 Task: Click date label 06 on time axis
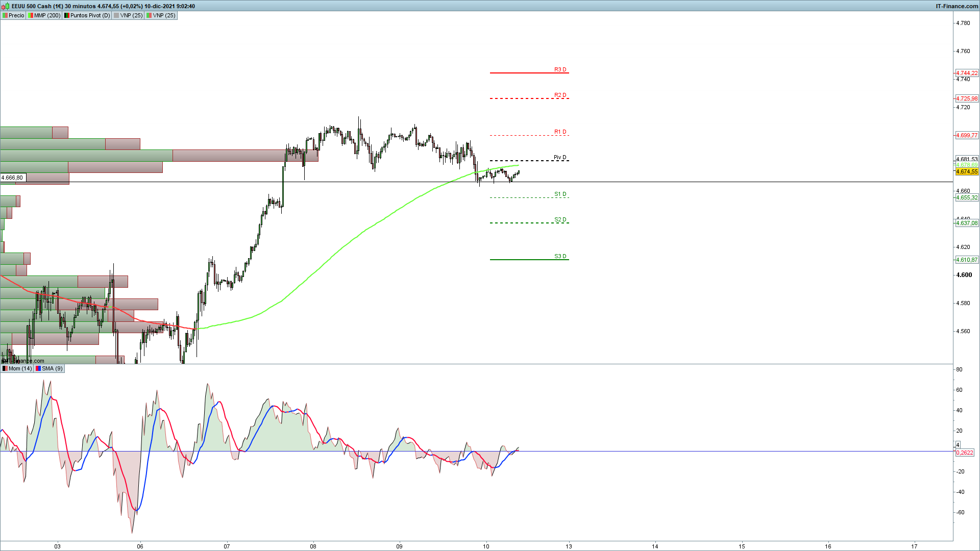(x=140, y=546)
